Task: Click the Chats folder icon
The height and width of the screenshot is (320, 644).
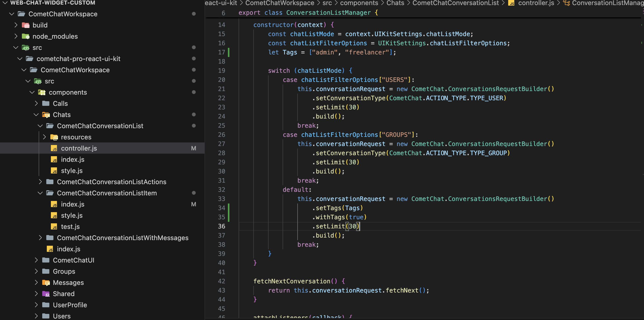Action: pyautogui.click(x=46, y=115)
